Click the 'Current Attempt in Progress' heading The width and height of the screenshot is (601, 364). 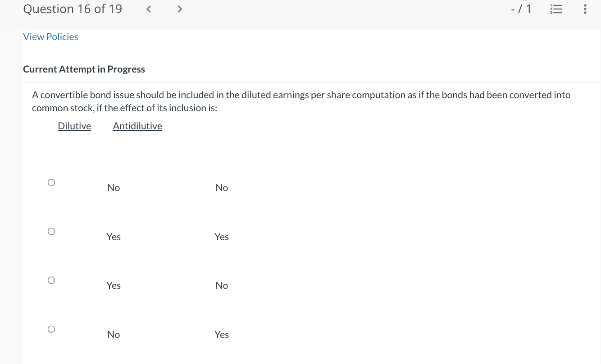84,69
